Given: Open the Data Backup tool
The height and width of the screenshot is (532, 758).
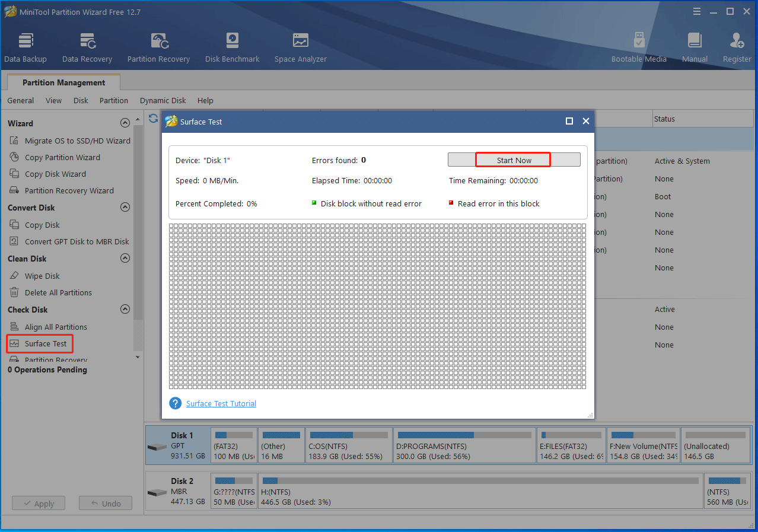Looking at the screenshot, I should 26,47.
